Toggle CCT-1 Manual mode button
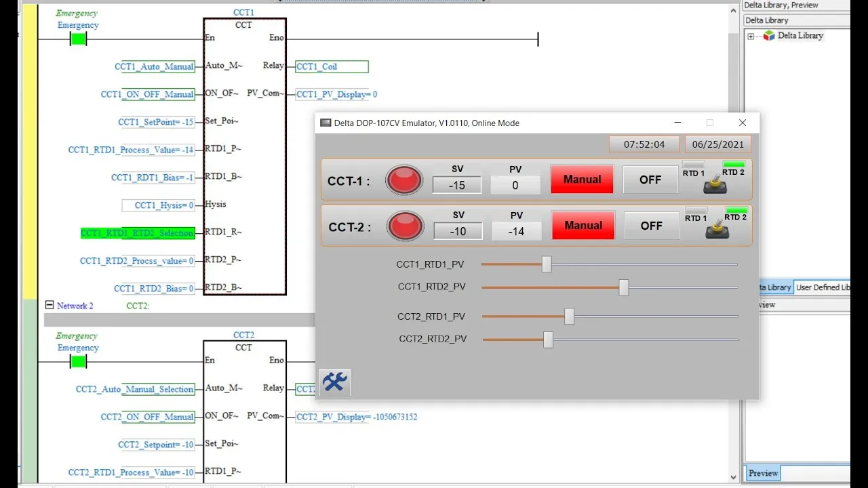The width and height of the screenshot is (868, 488). point(582,180)
